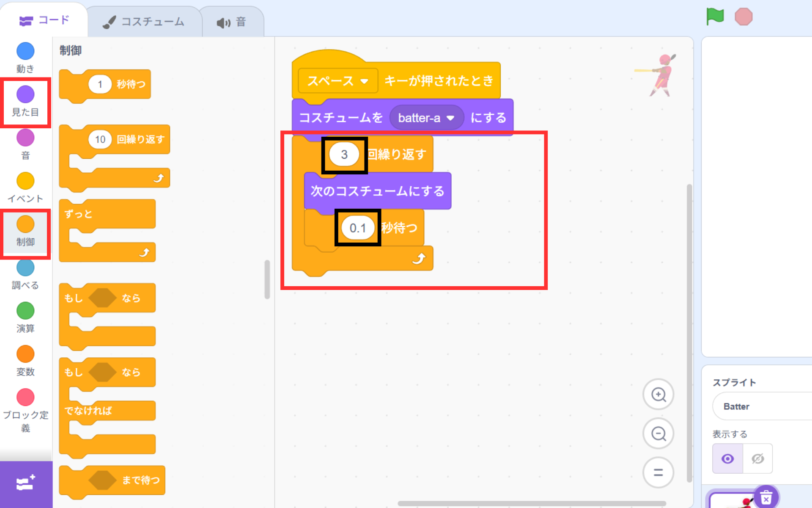Open the 制御 (Control) block category
The image size is (812, 508).
(x=25, y=232)
